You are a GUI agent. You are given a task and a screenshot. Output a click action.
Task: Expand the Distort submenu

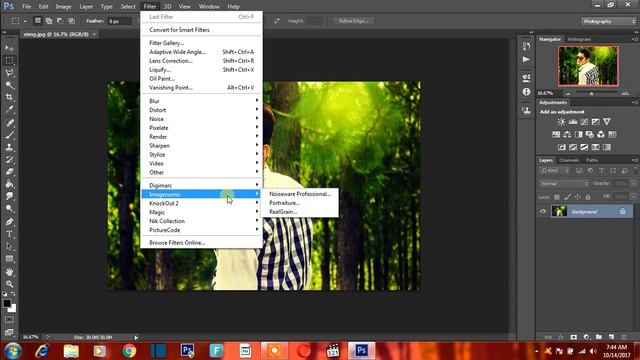tap(201, 110)
